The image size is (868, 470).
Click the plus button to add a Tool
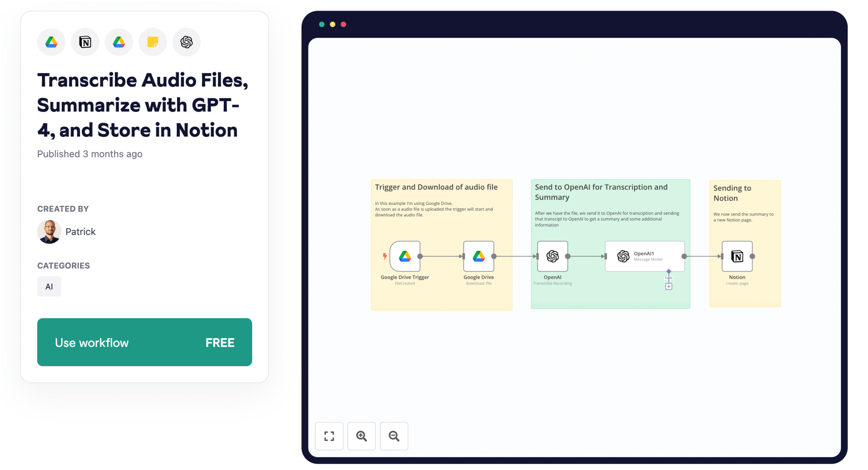(x=669, y=286)
